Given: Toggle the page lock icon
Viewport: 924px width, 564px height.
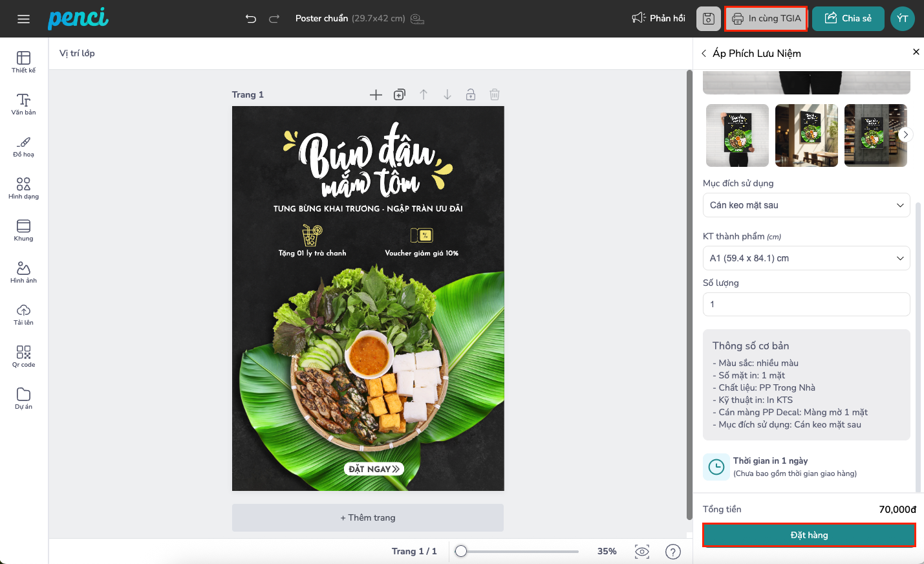Looking at the screenshot, I should click(x=471, y=94).
